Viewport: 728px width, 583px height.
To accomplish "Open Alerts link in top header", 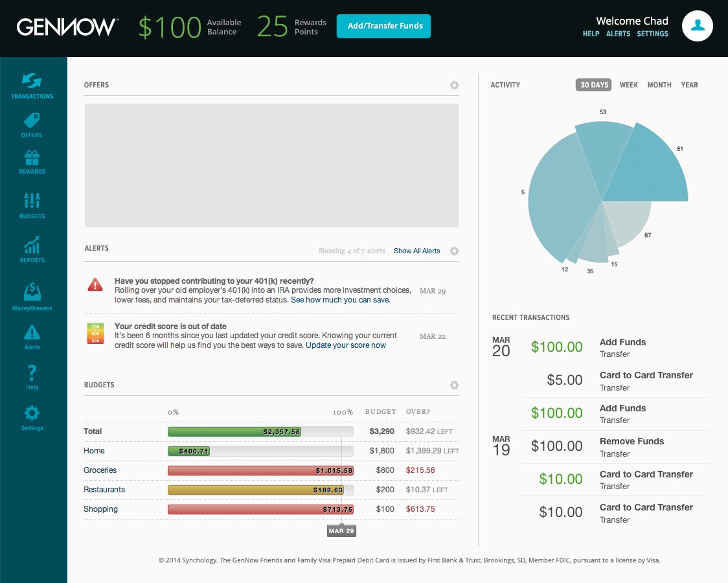I will point(618,34).
